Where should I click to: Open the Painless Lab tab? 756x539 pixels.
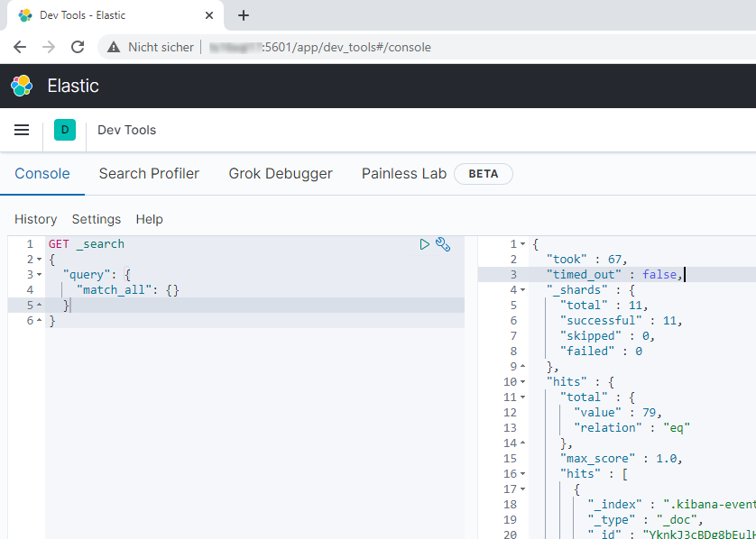point(404,173)
